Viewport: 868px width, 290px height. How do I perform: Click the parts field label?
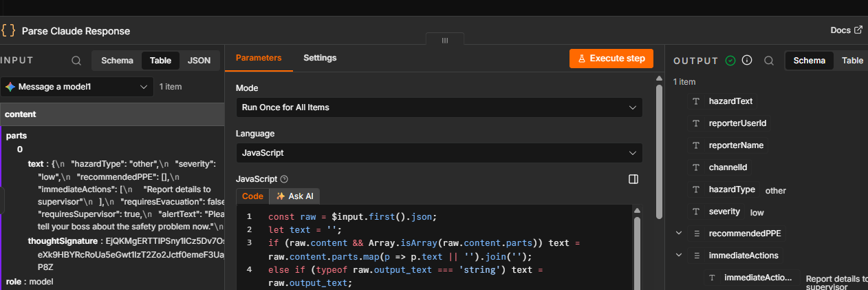[x=17, y=136]
